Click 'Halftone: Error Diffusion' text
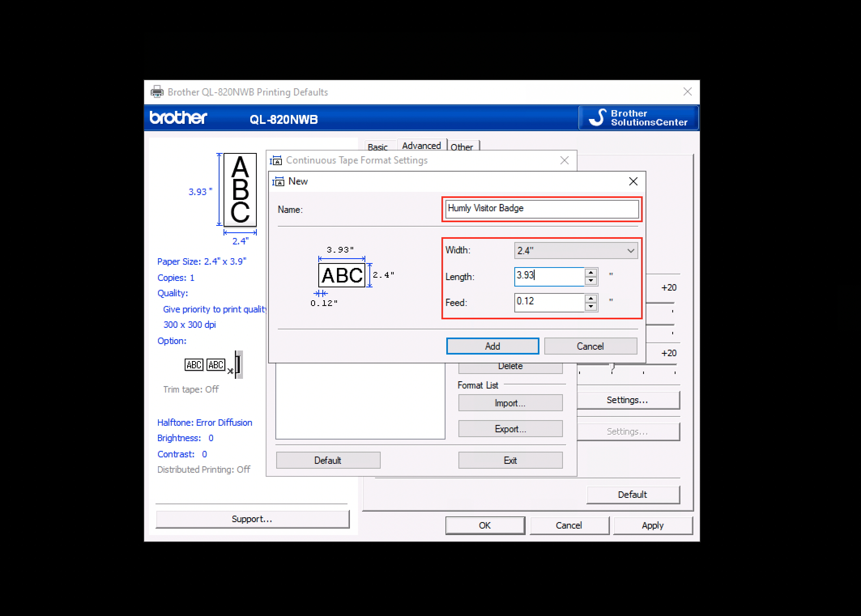This screenshot has width=861, height=616. (x=205, y=423)
